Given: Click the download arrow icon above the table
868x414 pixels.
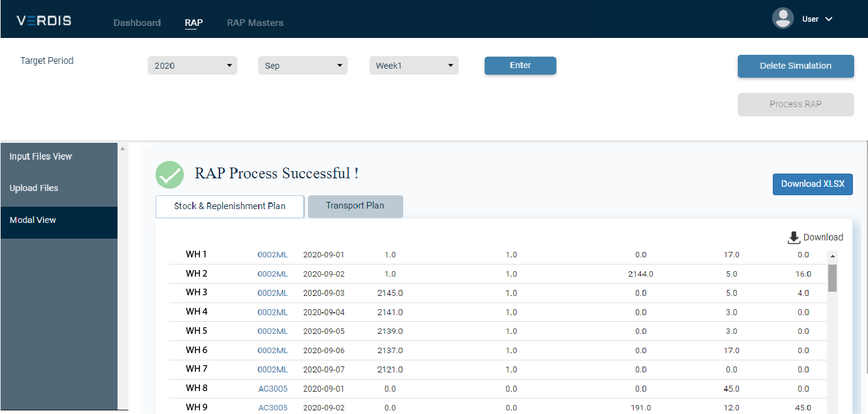Looking at the screenshot, I should [793, 237].
